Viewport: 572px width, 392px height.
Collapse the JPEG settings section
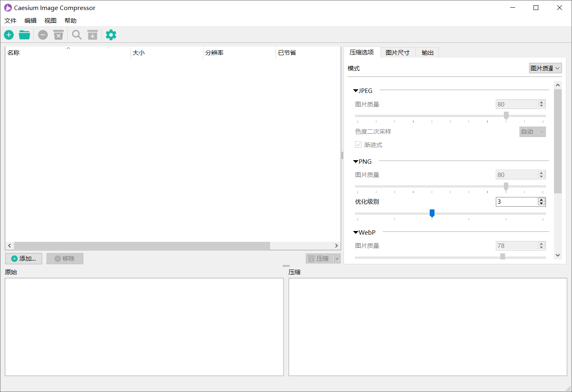[355, 90]
